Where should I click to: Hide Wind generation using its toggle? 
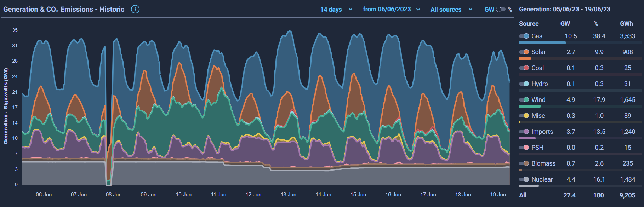pyautogui.click(x=524, y=100)
